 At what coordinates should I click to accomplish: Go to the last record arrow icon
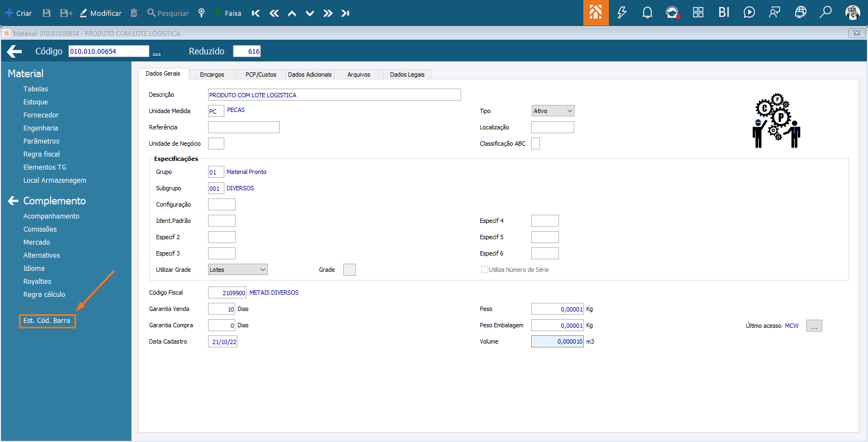click(345, 13)
